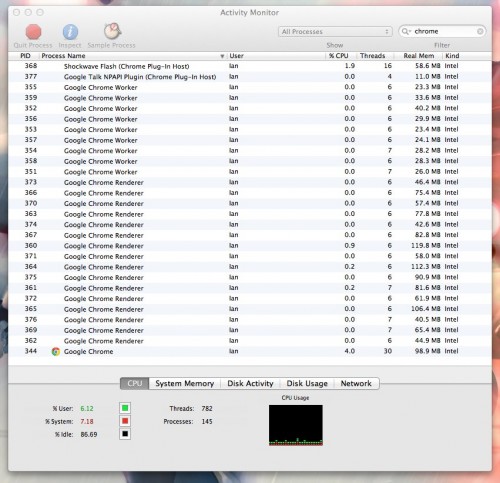Switch to the System Memory tab

pyautogui.click(x=184, y=383)
